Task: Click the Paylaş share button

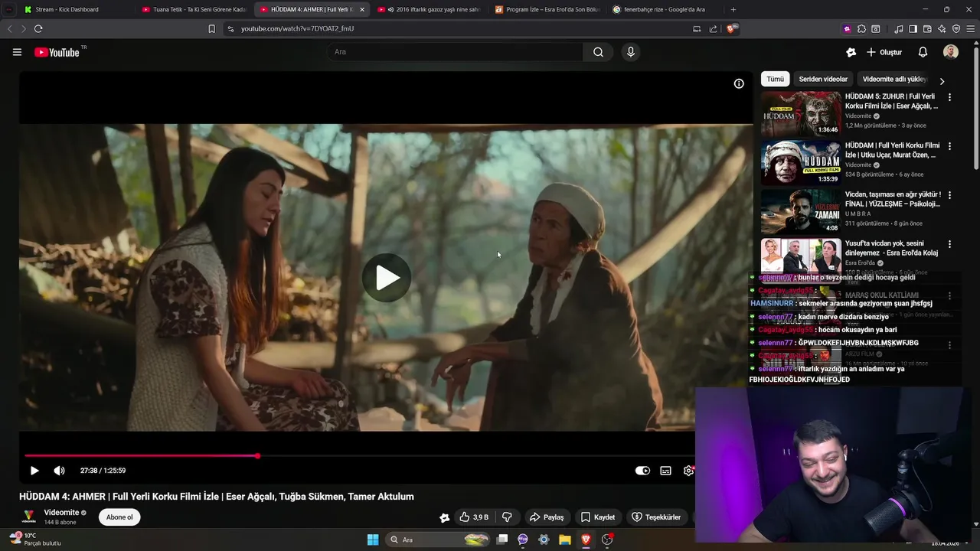Action: pos(547,517)
